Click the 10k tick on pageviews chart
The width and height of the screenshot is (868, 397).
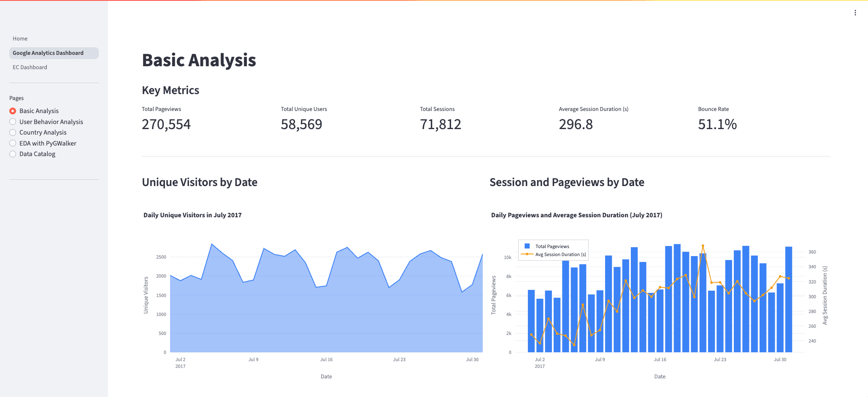point(508,257)
